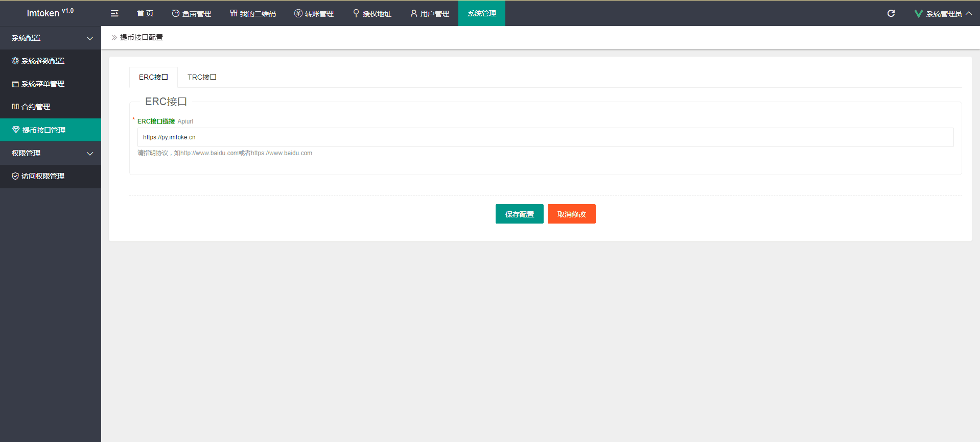Select the ERC接口 tab
Screen dimensions: 980x442
153,77
